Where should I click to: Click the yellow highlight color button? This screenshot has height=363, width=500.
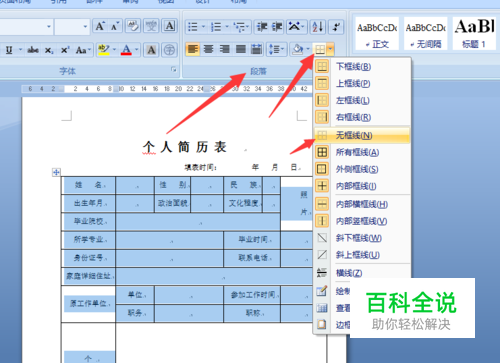pyautogui.click(x=104, y=50)
